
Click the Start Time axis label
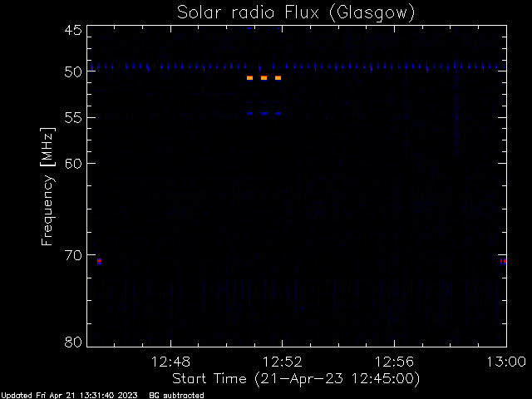296,379
